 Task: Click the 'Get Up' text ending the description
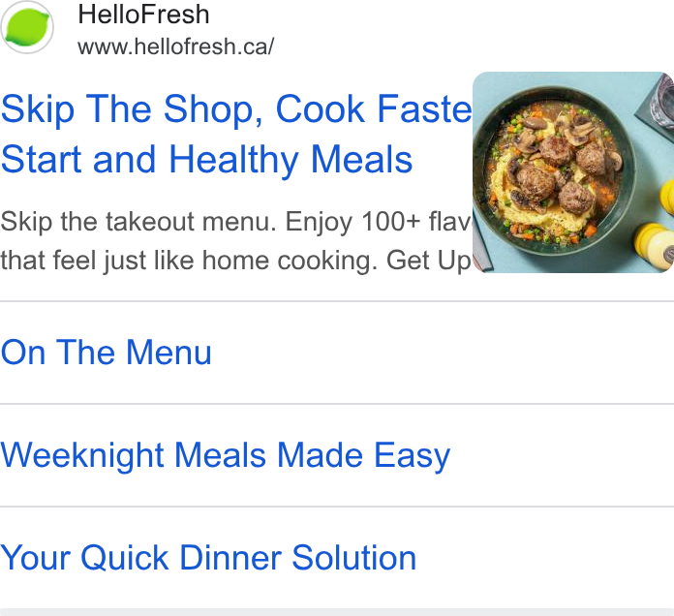[x=429, y=261]
